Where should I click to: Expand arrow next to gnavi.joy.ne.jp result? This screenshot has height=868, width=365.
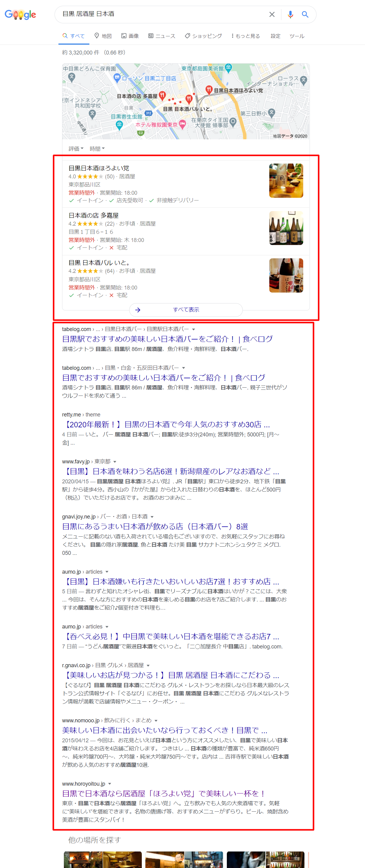[152, 517]
